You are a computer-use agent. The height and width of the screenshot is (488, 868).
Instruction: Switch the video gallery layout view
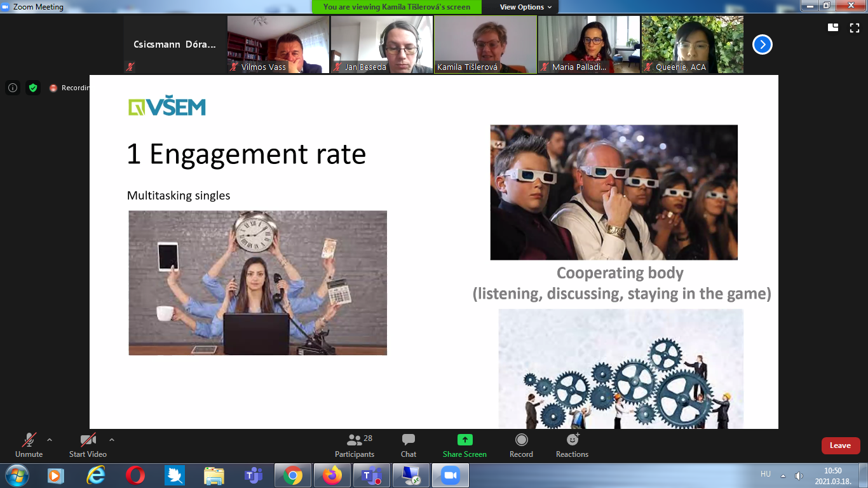point(833,27)
